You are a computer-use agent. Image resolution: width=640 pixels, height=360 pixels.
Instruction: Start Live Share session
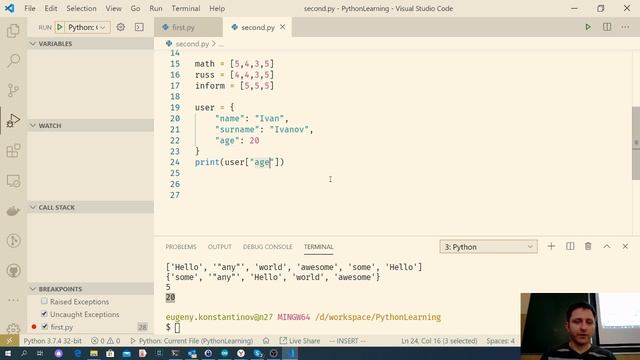tap(299, 341)
